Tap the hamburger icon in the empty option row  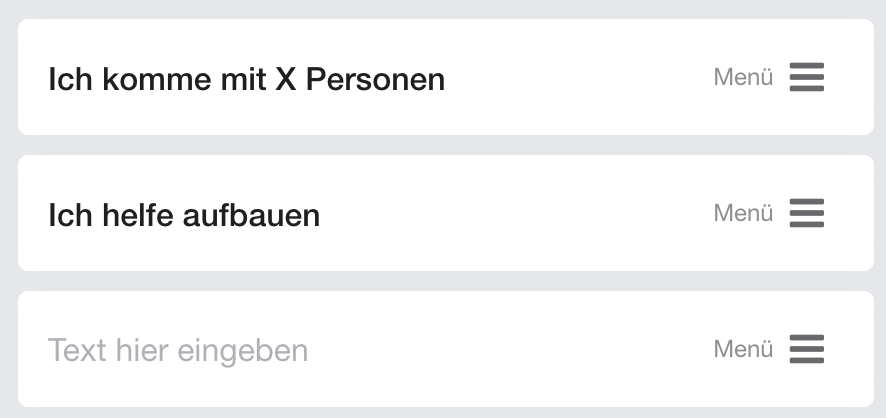(x=806, y=349)
